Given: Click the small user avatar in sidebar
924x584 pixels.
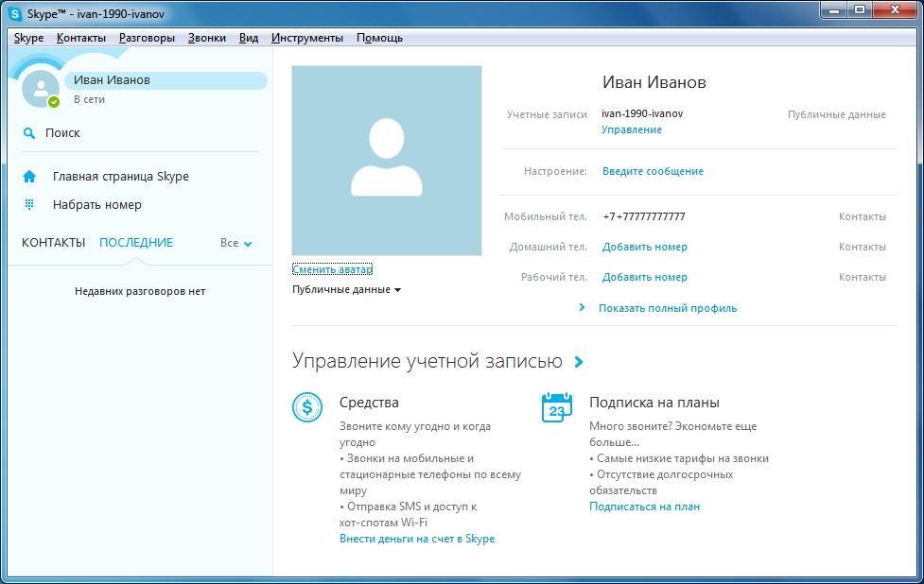Looking at the screenshot, I should click(40, 89).
